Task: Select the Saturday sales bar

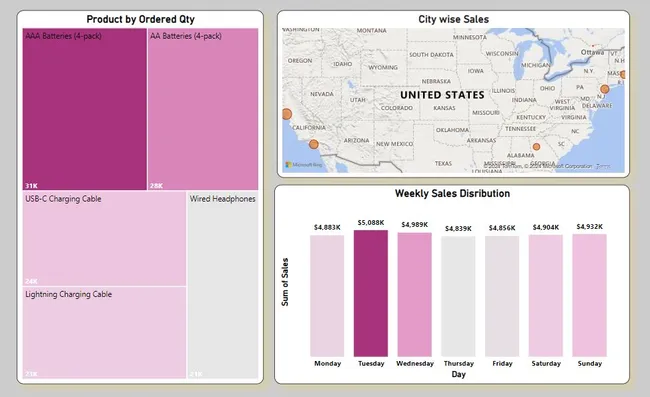Action: [x=546, y=295]
